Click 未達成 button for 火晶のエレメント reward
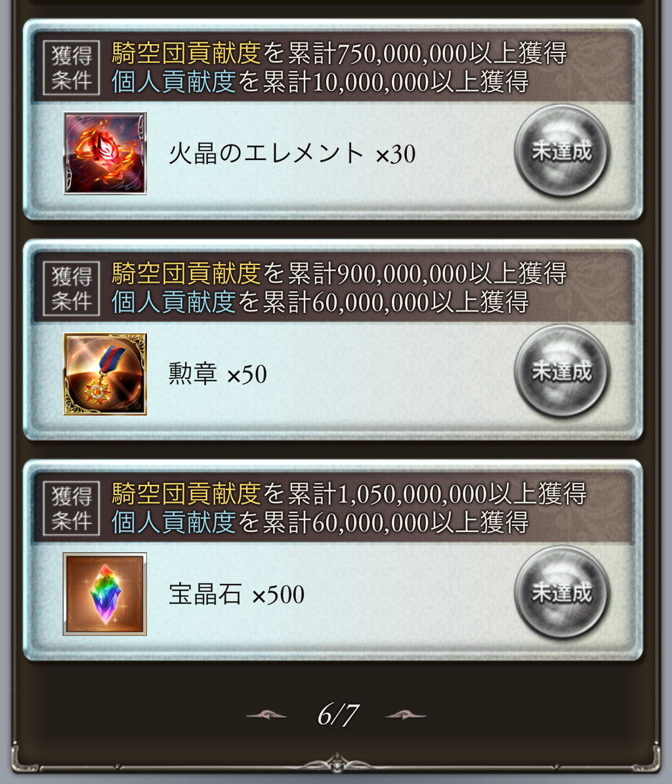This screenshot has height=784, width=672. pyautogui.click(x=562, y=150)
